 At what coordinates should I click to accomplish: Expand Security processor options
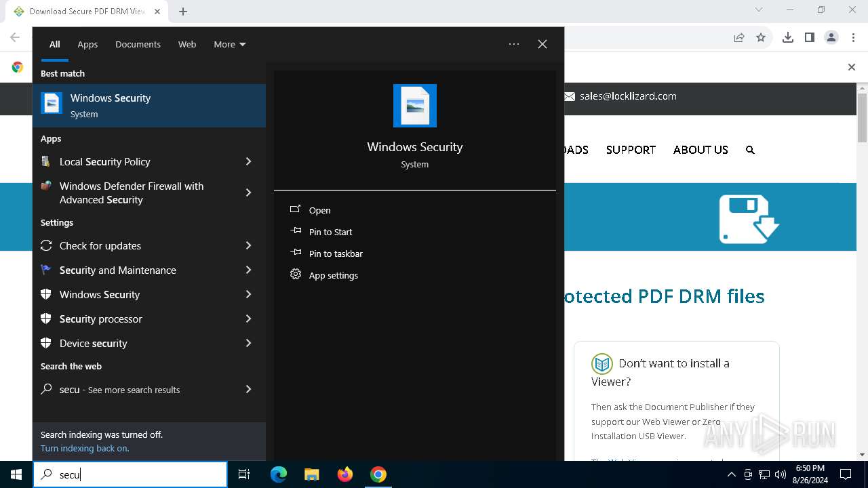(x=248, y=319)
